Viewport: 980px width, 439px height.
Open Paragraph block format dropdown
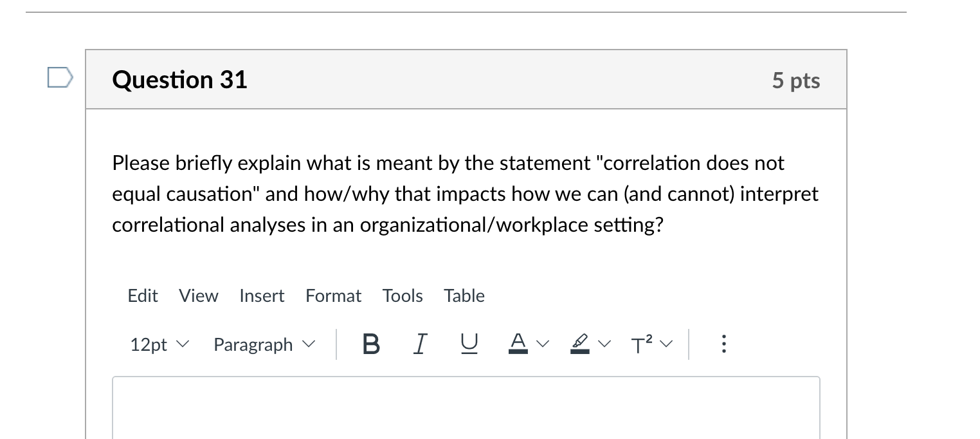click(x=264, y=345)
